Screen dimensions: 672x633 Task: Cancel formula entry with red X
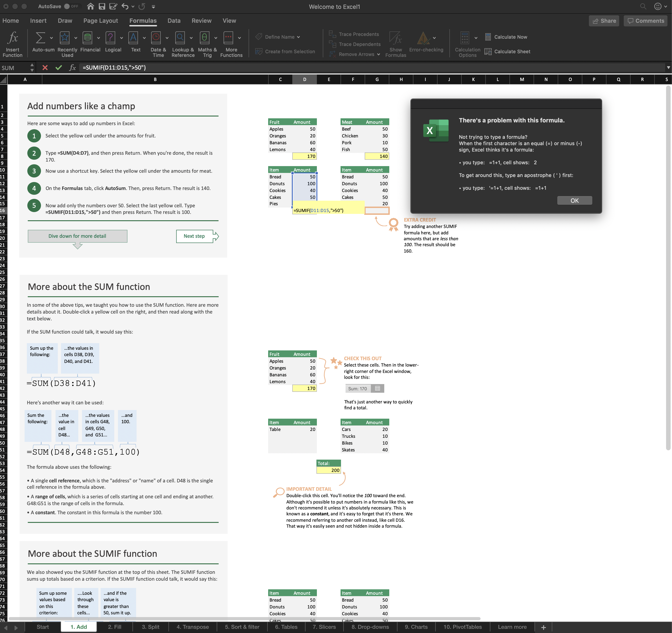(45, 68)
